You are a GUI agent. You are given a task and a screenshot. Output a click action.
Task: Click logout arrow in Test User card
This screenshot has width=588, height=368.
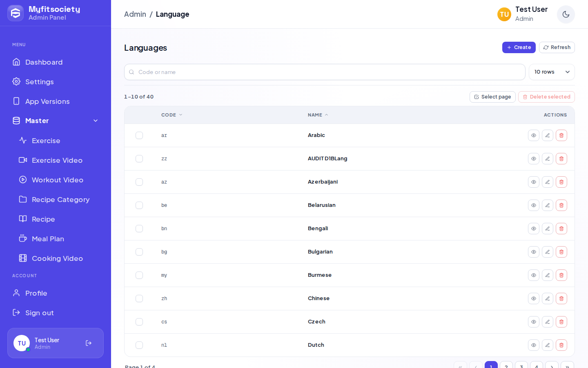point(89,343)
